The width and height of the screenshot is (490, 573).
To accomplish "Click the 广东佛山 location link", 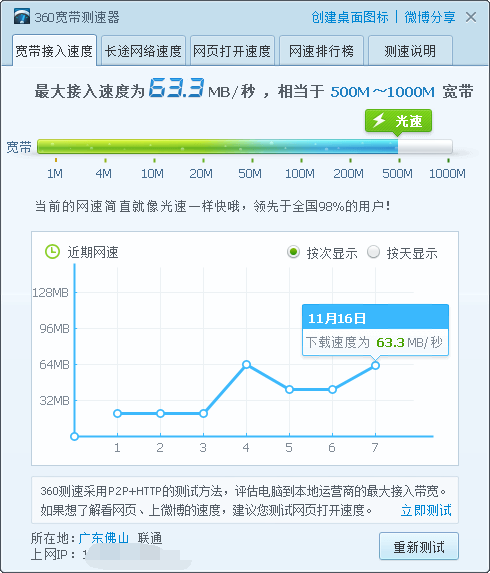I will tap(103, 538).
